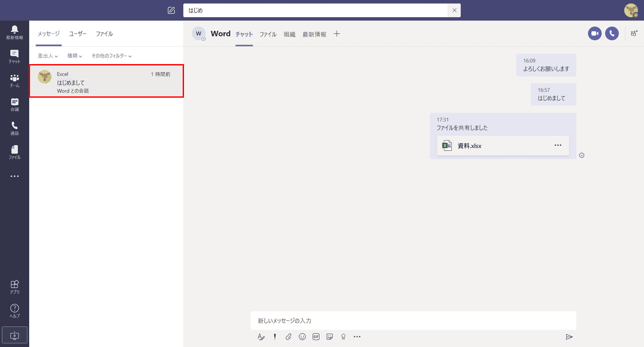Open the text format tool
Viewport: 644px width, 347px height.
pyautogui.click(x=261, y=337)
